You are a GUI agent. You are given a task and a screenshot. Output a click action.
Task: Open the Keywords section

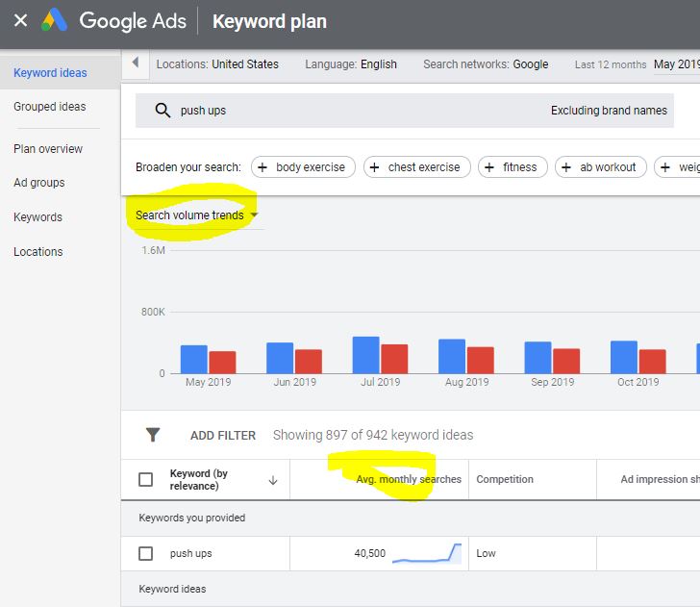37,217
